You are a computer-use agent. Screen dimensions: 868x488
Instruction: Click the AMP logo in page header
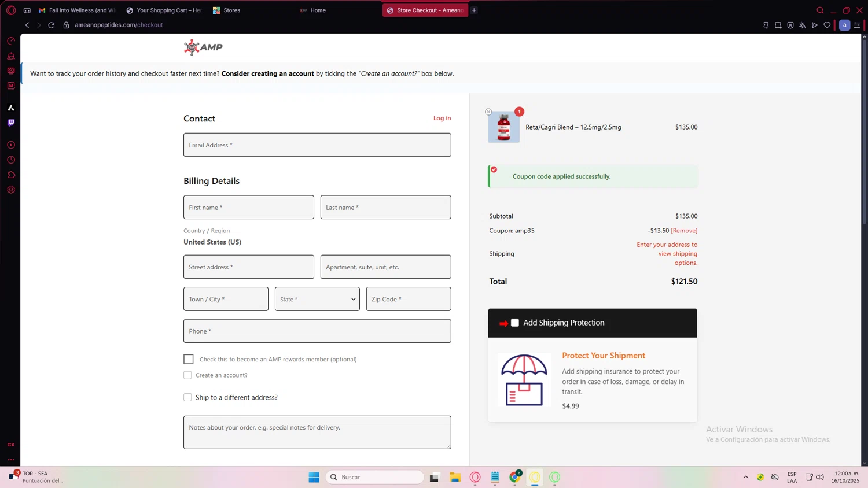203,47
